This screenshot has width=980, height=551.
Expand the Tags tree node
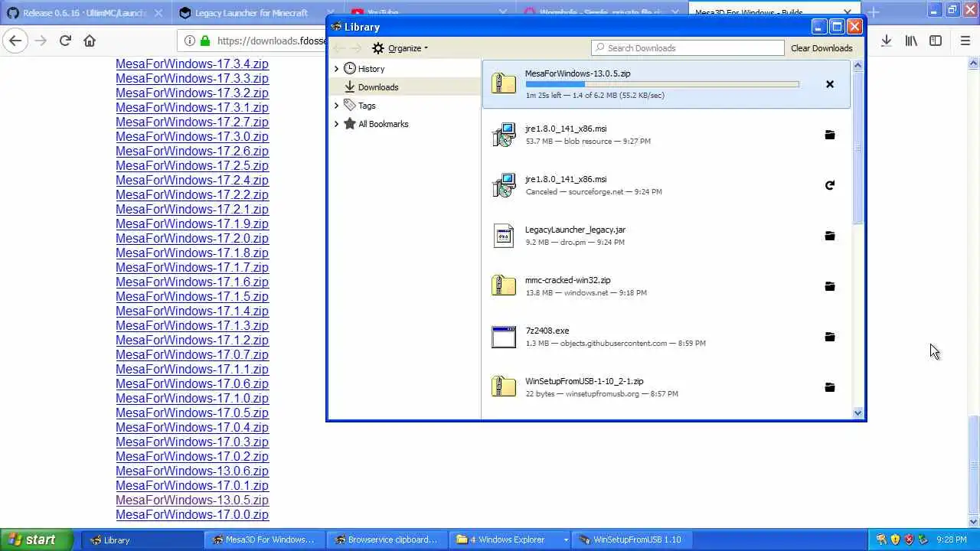point(336,106)
